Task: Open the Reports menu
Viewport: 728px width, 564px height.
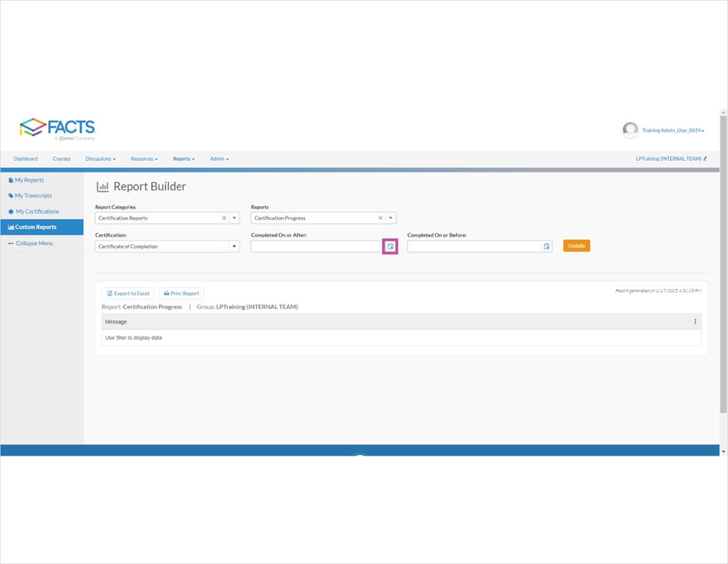Action: 184,158
